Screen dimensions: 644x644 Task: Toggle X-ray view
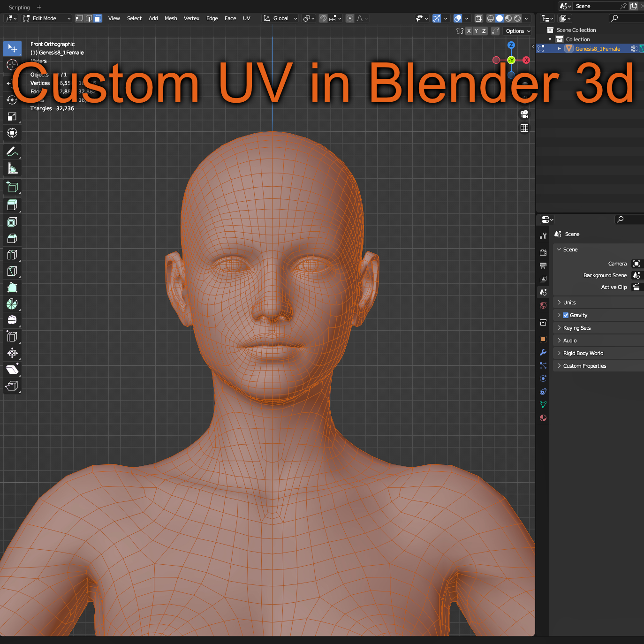point(478,18)
